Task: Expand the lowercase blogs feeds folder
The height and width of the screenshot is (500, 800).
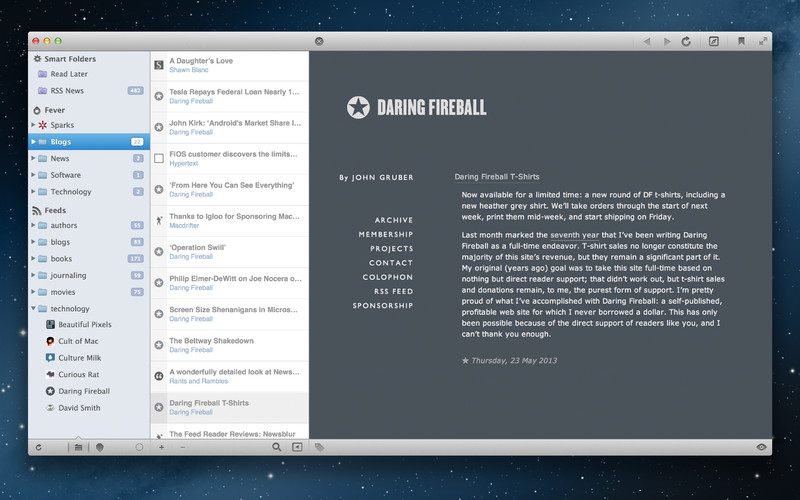Action: pos(33,242)
